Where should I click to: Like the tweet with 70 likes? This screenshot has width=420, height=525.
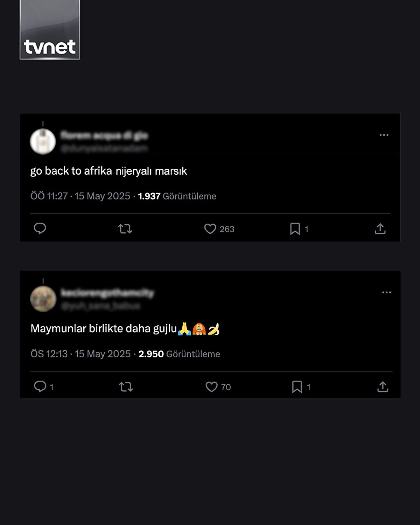211,387
